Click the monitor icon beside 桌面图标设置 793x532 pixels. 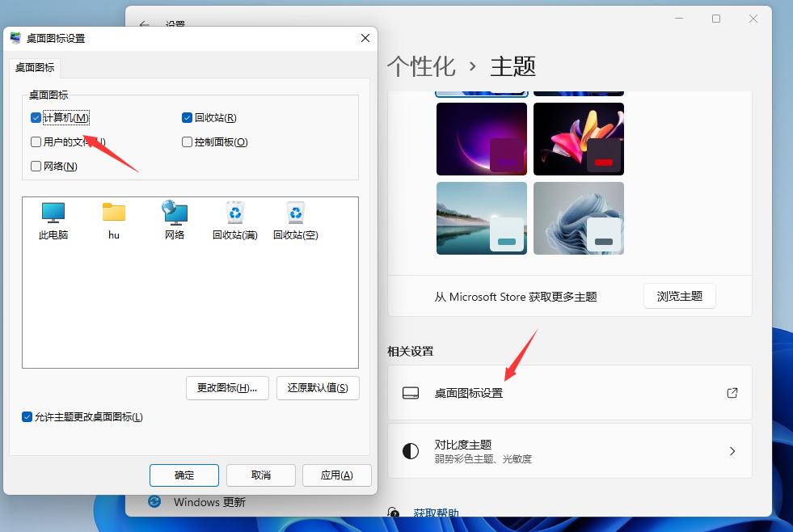tap(411, 393)
